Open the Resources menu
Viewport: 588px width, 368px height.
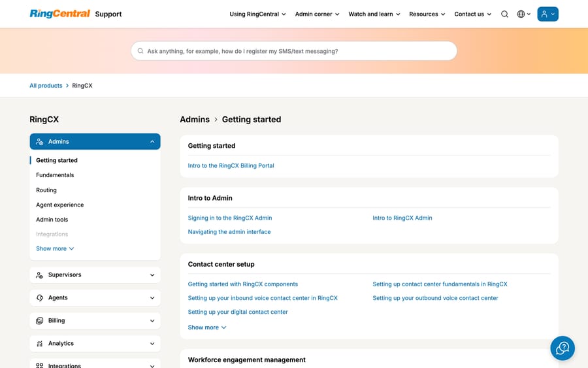point(427,14)
